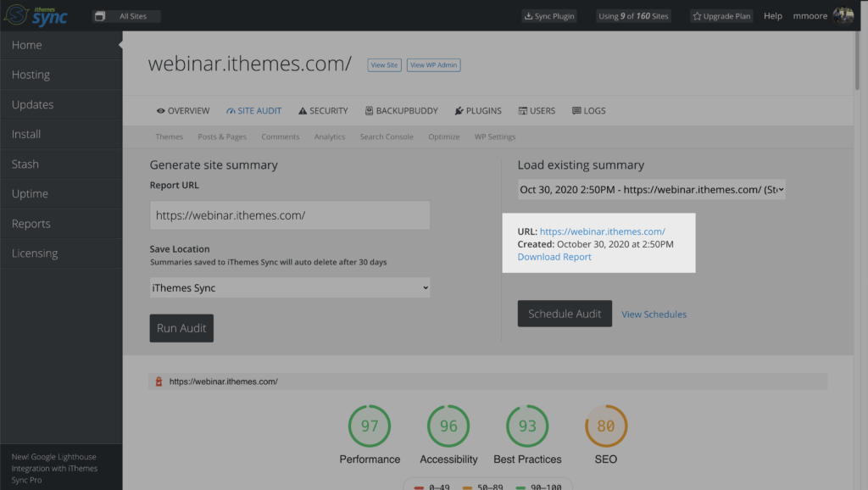Click the webinar.ithemes.com/ site heading
This screenshot has width=868, height=490.
pyautogui.click(x=250, y=64)
